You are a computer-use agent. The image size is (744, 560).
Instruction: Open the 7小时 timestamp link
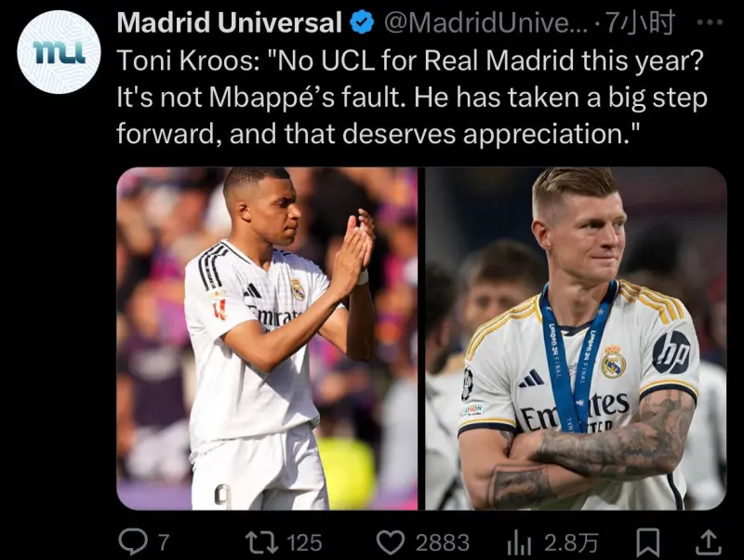point(639,22)
